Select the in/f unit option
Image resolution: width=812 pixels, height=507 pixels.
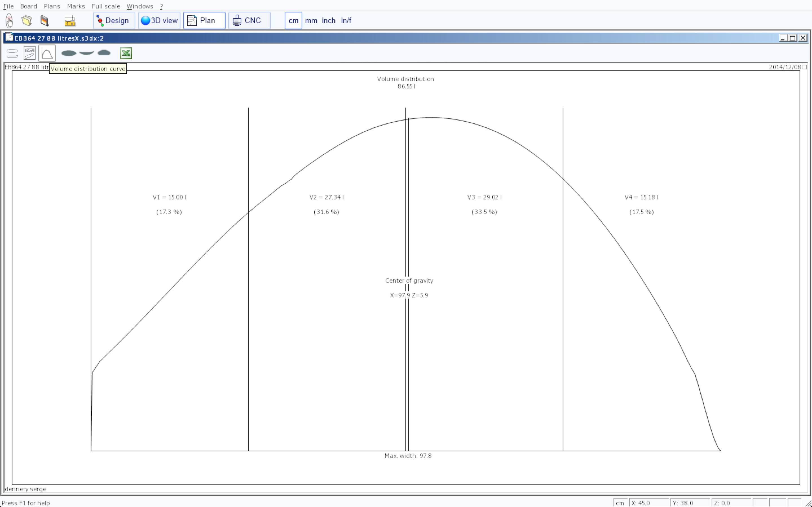tap(346, 21)
